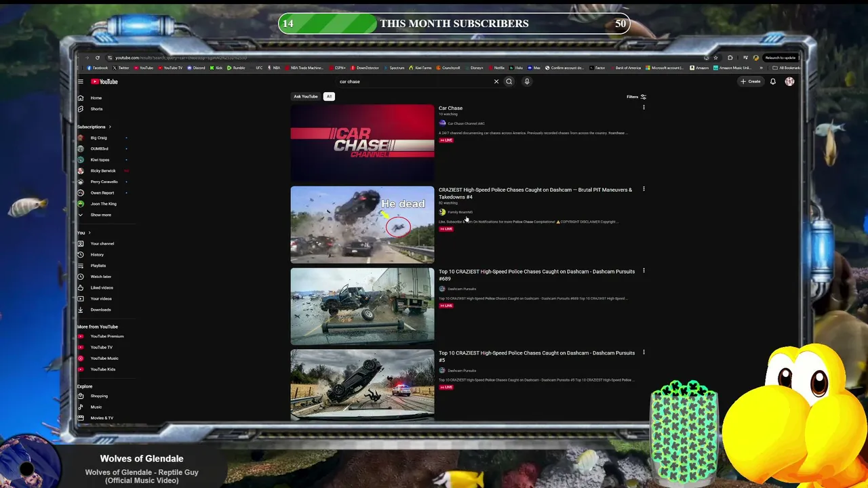Open options menu for Dashcam Pursuits #5
This screenshot has height=488, width=868.
tap(644, 352)
